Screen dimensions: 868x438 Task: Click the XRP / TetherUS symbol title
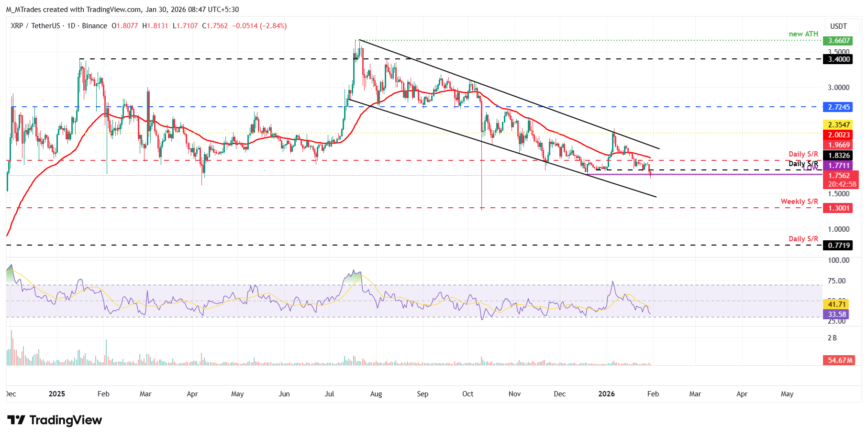35,26
